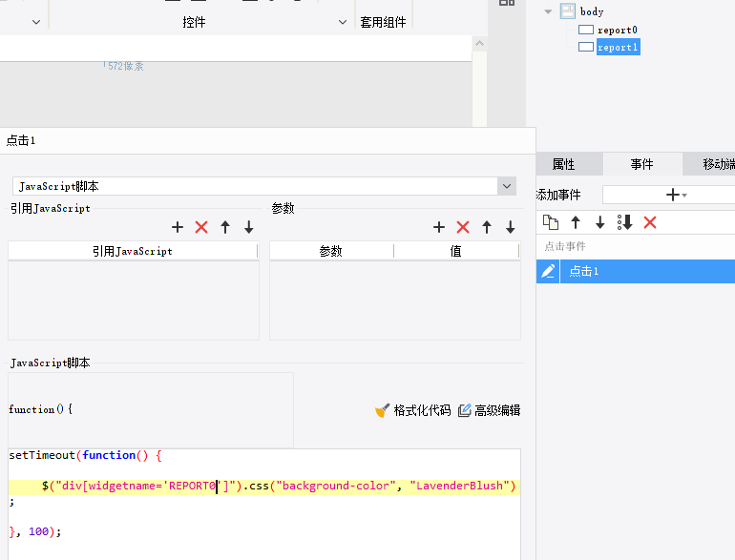Screen dimensions: 735x560
Task: Edit 点击1 event via pencil icon
Action: coord(548,271)
